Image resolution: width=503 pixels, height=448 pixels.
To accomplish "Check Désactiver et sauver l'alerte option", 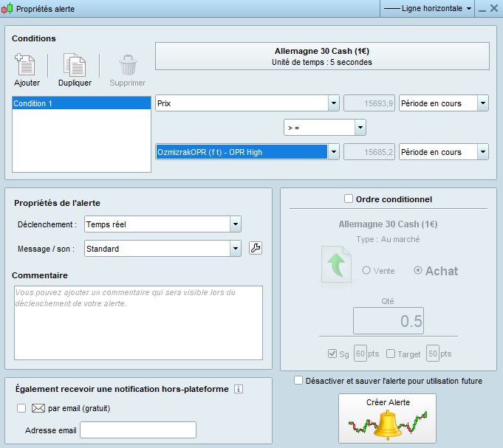I will coord(298,380).
